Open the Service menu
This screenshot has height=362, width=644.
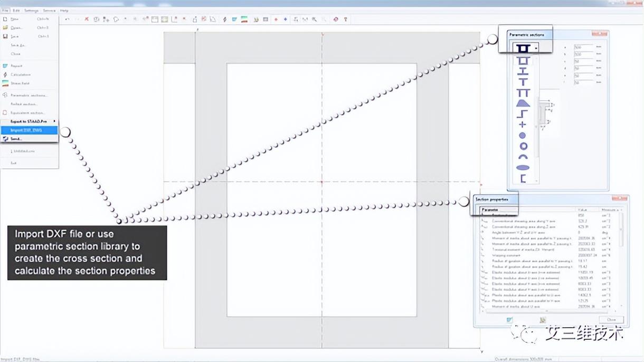(x=49, y=10)
